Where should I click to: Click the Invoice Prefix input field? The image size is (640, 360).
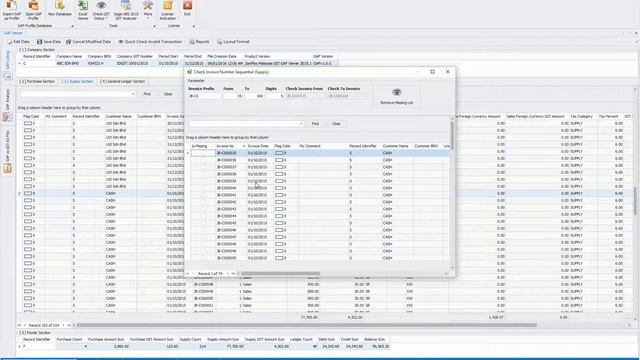point(204,96)
